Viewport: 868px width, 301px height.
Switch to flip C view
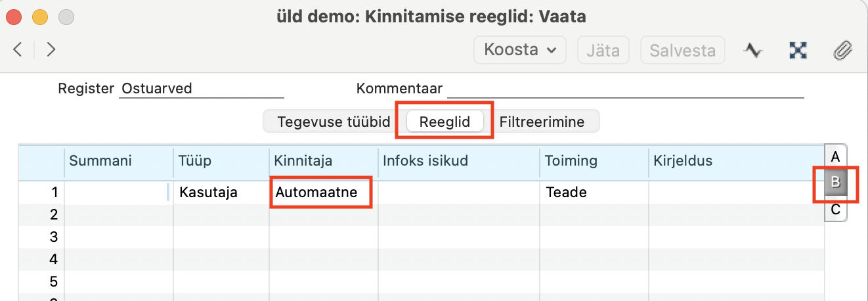click(x=835, y=210)
